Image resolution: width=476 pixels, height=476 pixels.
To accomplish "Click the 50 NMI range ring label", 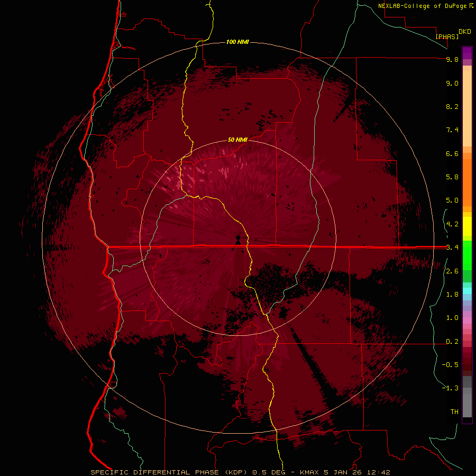I will tap(237, 140).
